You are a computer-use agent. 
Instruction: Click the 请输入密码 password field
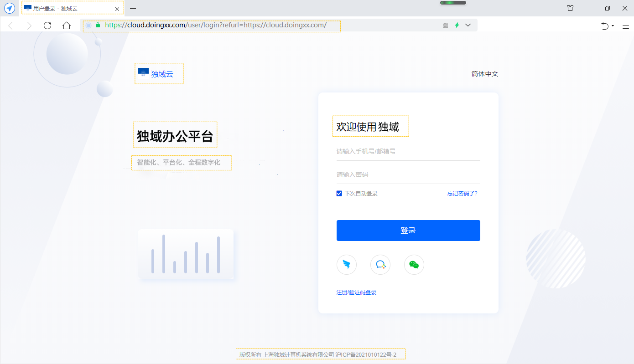tap(408, 174)
